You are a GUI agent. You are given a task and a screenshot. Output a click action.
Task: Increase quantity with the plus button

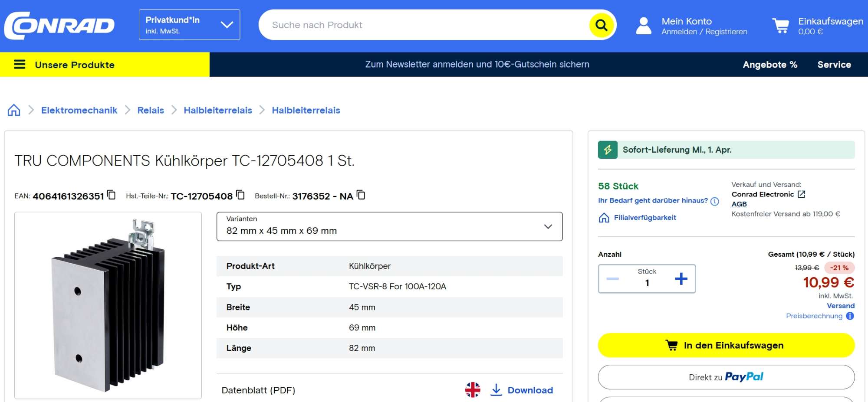(681, 279)
